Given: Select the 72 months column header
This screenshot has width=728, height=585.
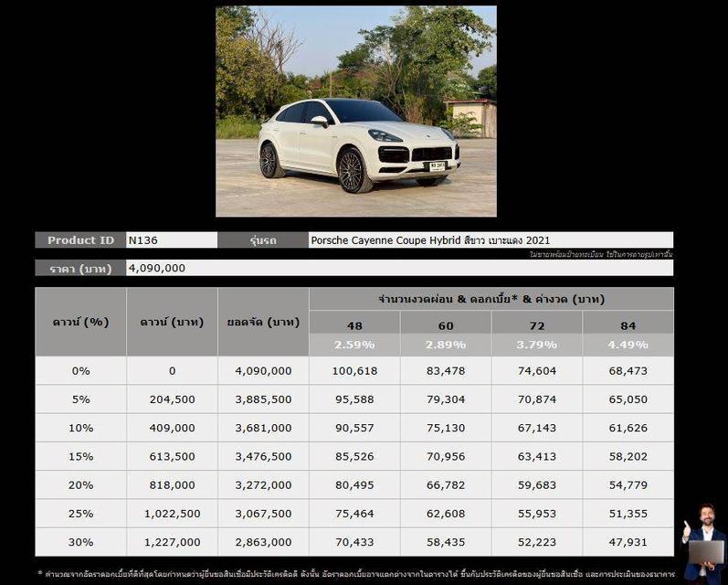Looking at the screenshot, I should (x=537, y=325).
